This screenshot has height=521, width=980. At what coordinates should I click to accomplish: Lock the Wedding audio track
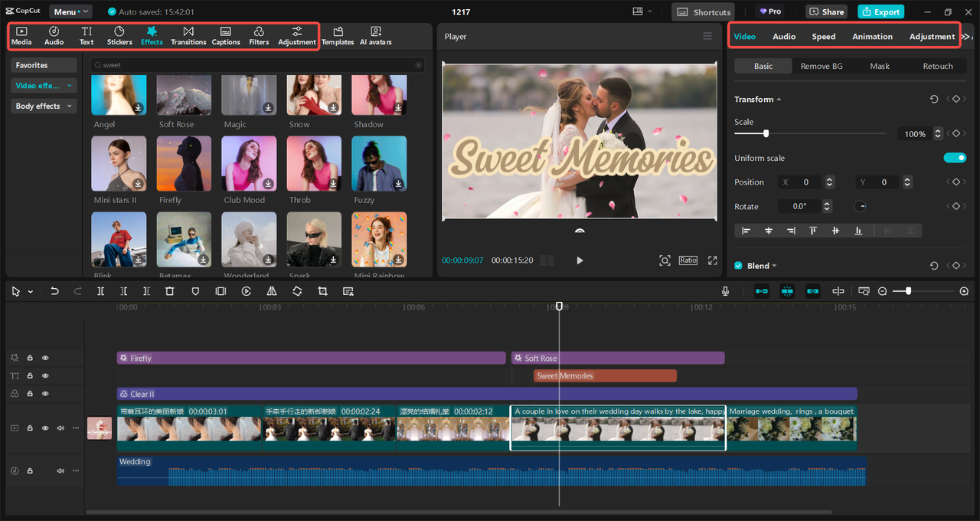30,470
